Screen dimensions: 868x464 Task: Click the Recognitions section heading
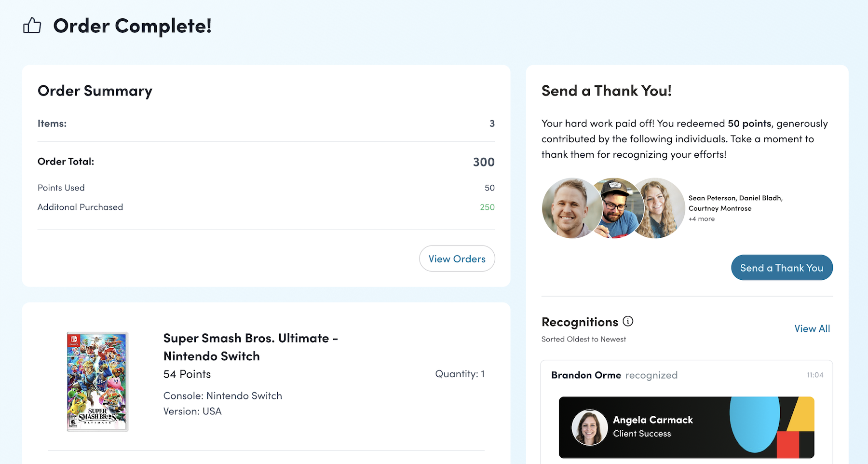coord(580,322)
